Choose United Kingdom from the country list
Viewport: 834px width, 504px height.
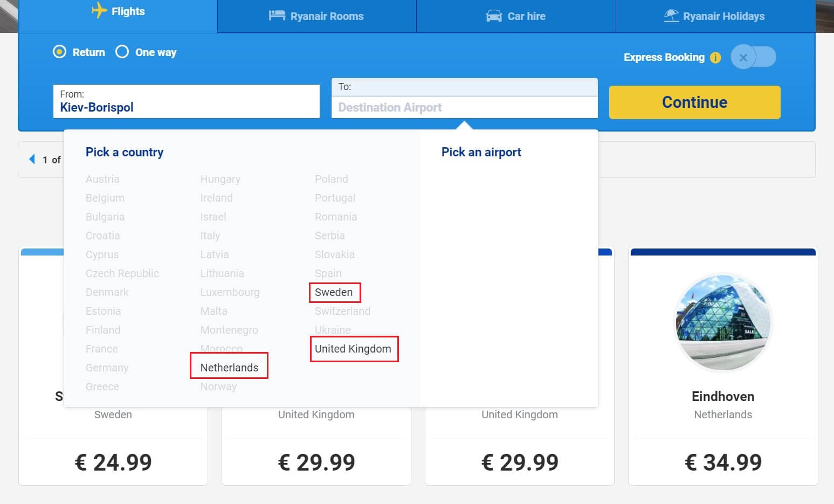(x=353, y=349)
